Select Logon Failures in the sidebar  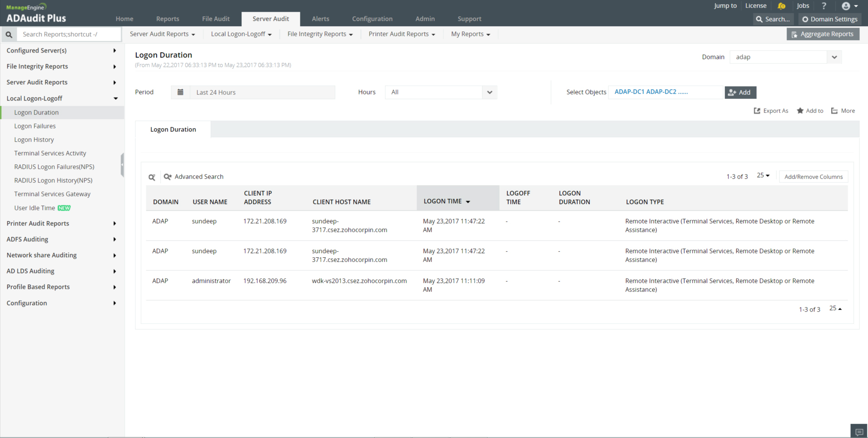[x=35, y=126]
